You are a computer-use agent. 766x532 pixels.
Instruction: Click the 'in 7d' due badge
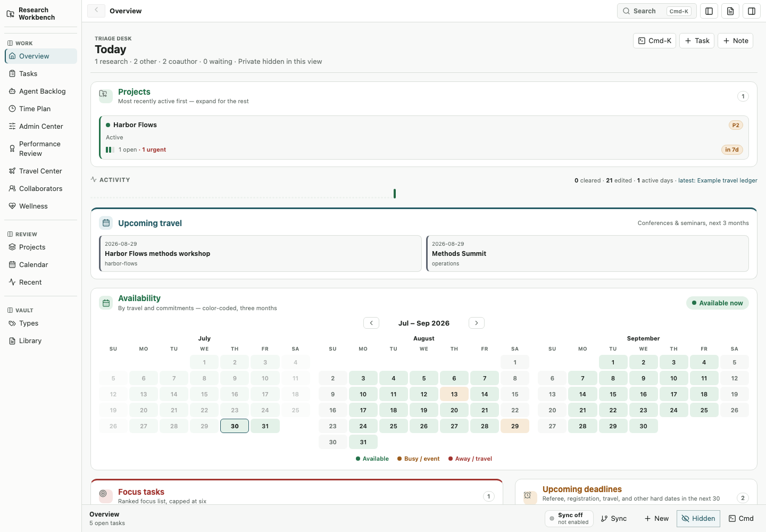pyautogui.click(x=732, y=149)
